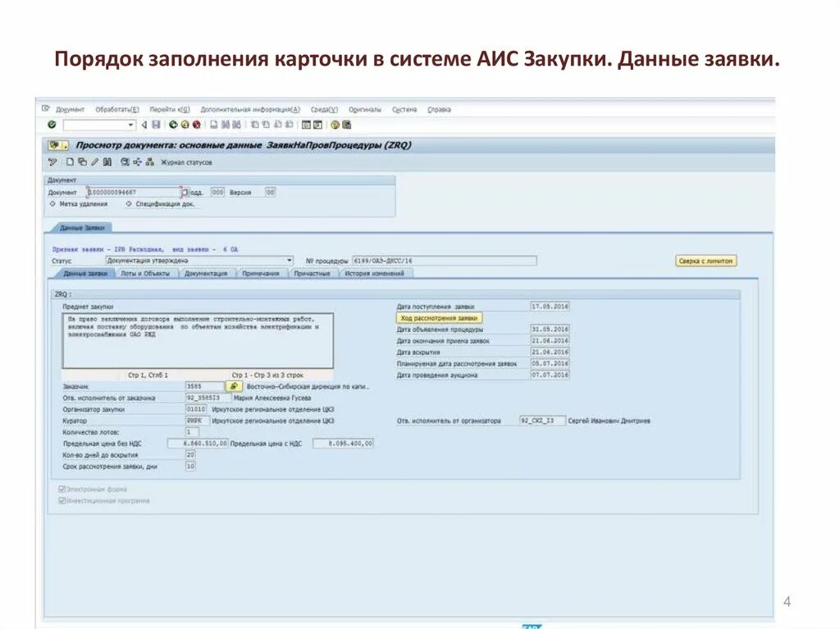840x629 pixels.
Task: Click the Create document blank page icon
Action: coord(70,162)
